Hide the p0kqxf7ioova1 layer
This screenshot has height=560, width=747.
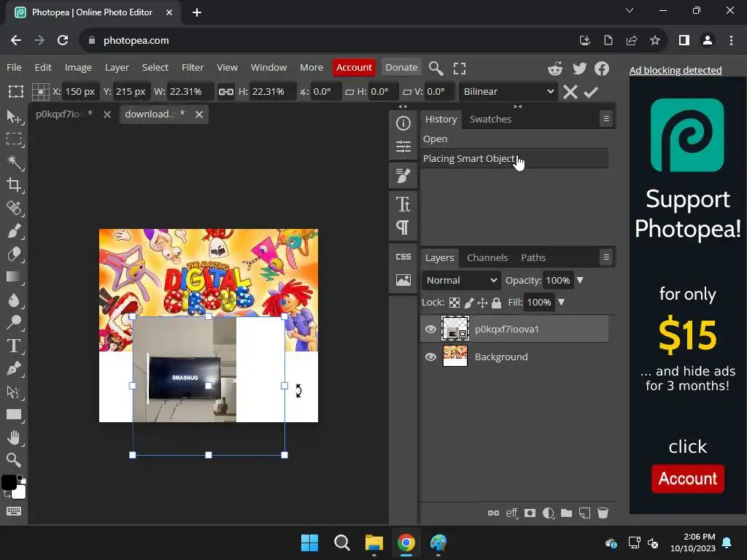pyautogui.click(x=430, y=329)
